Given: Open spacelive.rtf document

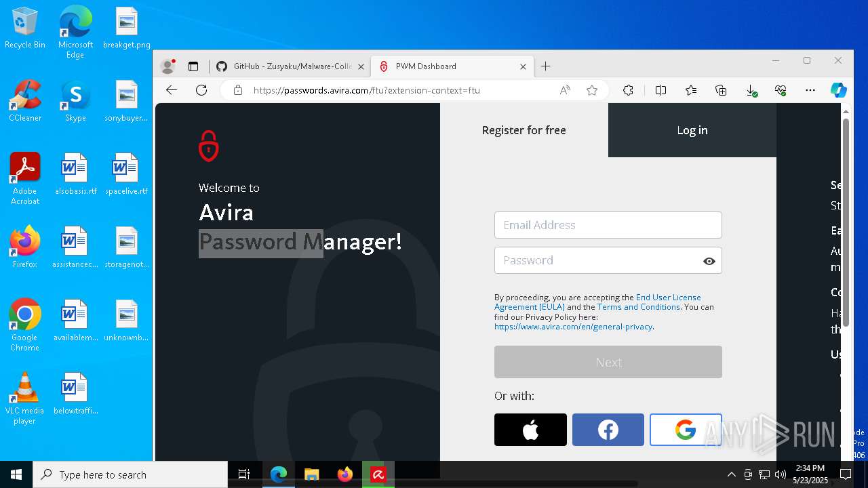Looking at the screenshot, I should pos(127,174).
